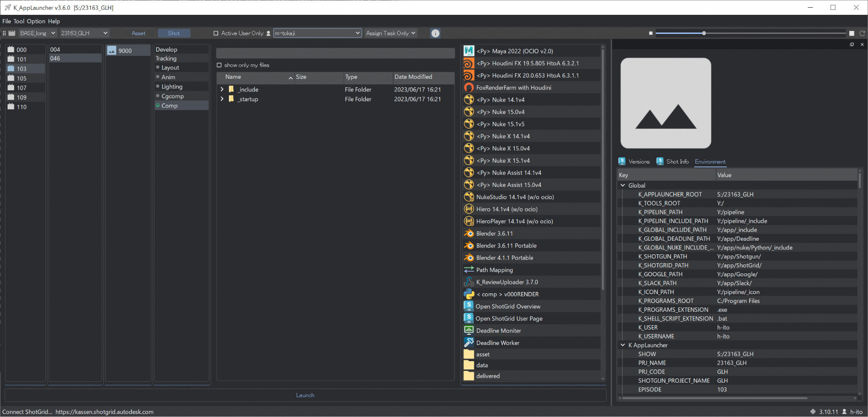Click the info icon in toolbar
The width and height of the screenshot is (868, 417).
435,33
